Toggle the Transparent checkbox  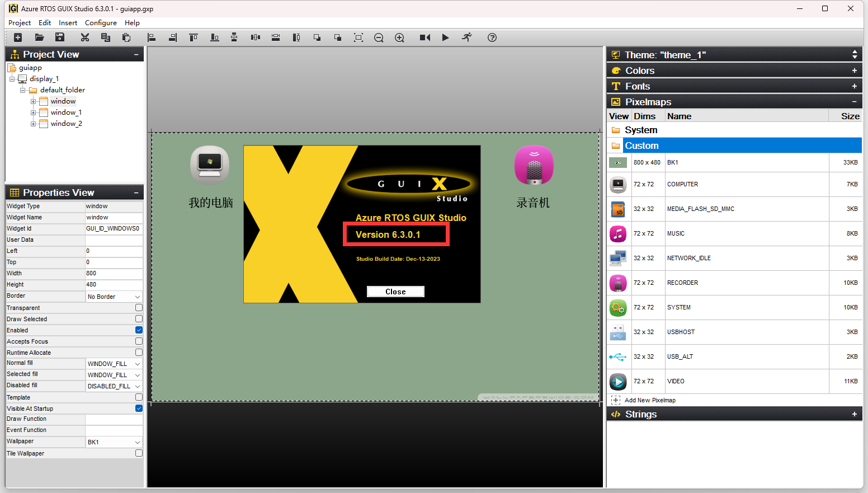click(x=139, y=308)
